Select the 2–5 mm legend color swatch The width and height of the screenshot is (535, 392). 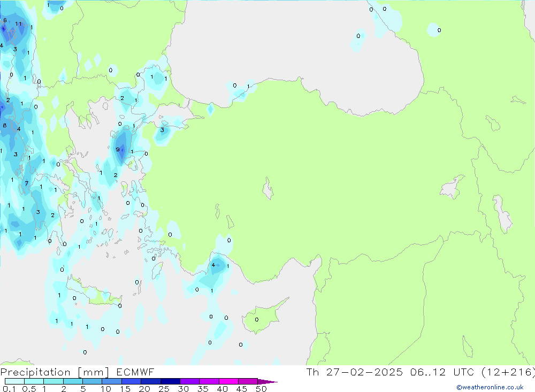73,381
